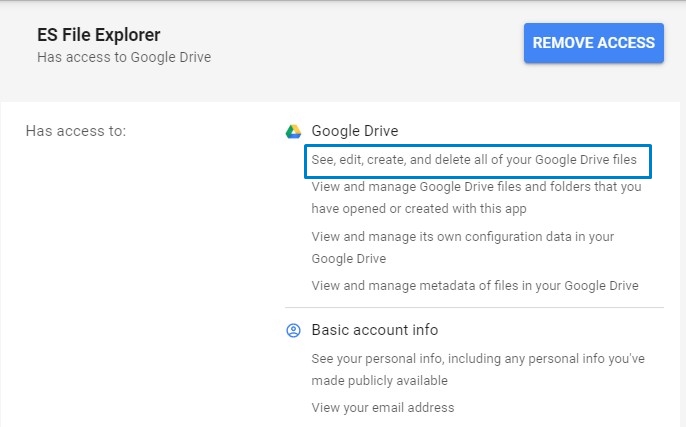Click the Google Drive section heading
Image resolution: width=686 pixels, height=427 pixels.
355,131
